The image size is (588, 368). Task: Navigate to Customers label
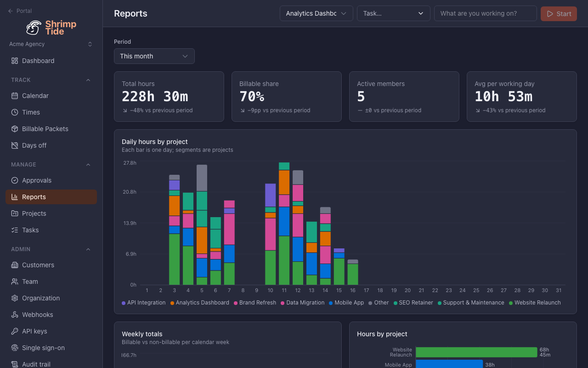(38, 265)
